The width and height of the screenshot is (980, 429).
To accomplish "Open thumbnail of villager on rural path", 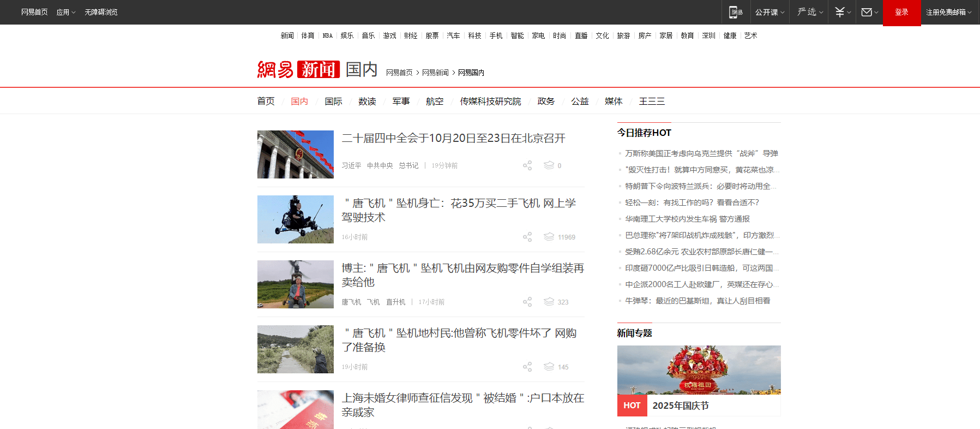I will click(295, 349).
